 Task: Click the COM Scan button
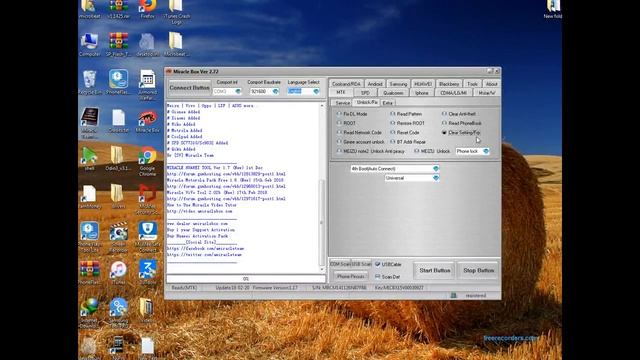[340, 264]
